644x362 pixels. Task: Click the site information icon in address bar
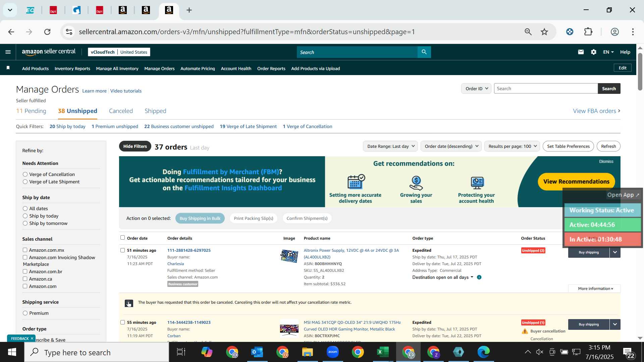click(69, 32)
